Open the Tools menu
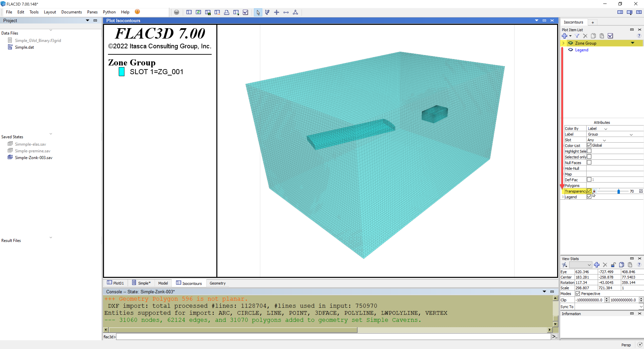Viewport: 644px width, 349px height. point(34,12)
